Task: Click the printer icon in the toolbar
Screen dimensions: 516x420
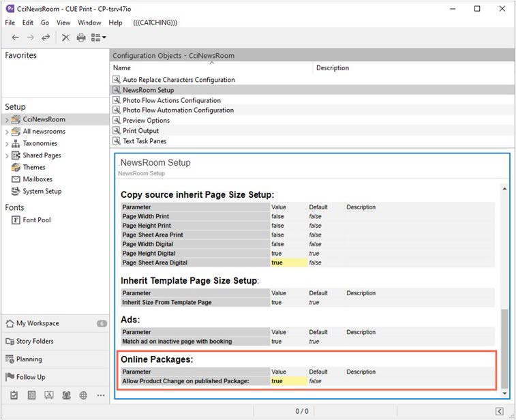Action: click(x=81, y=37)
